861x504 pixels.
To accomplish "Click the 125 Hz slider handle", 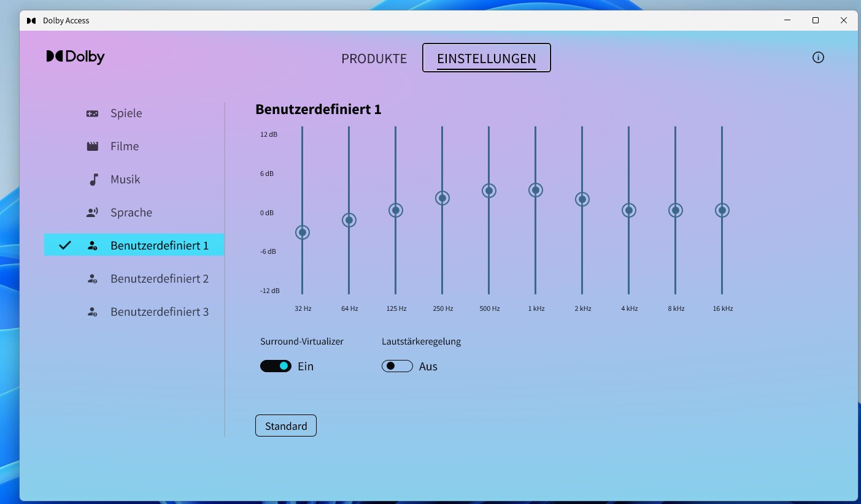I will click(395, 210).
